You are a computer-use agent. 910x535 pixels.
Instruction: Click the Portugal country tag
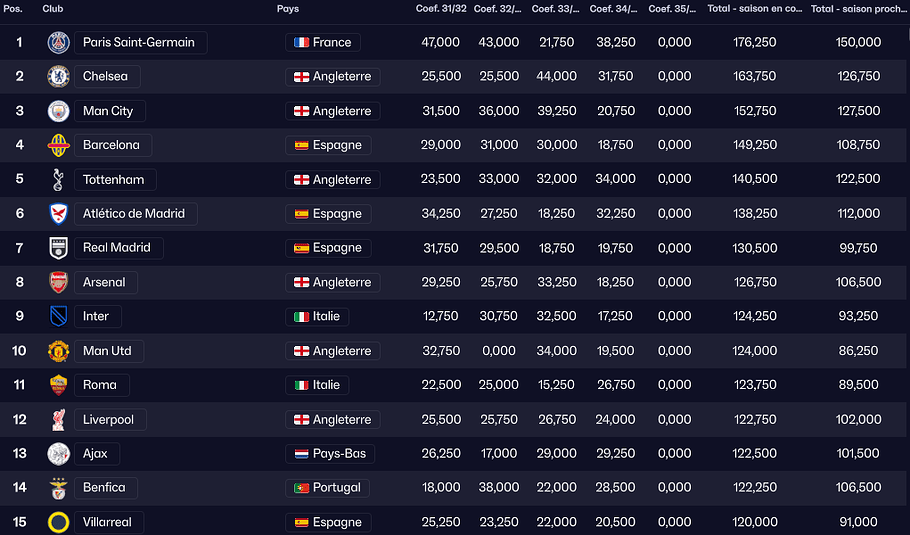(x=328, y=488)
